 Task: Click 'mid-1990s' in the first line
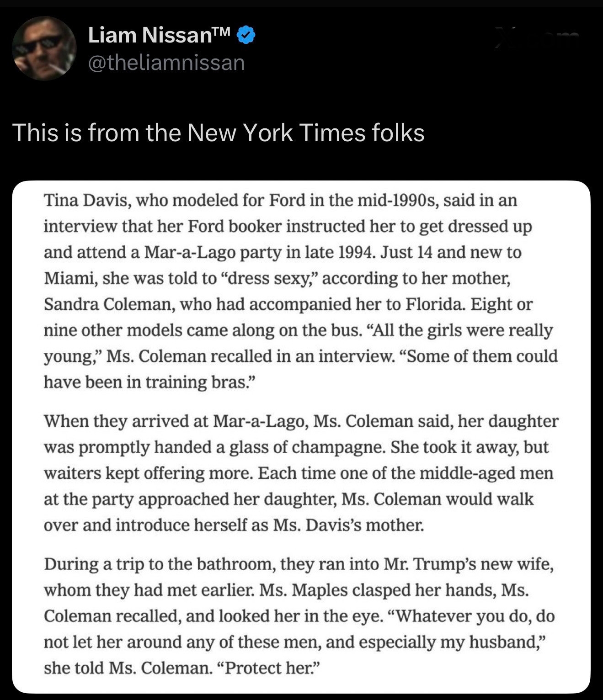pos(391,200)
